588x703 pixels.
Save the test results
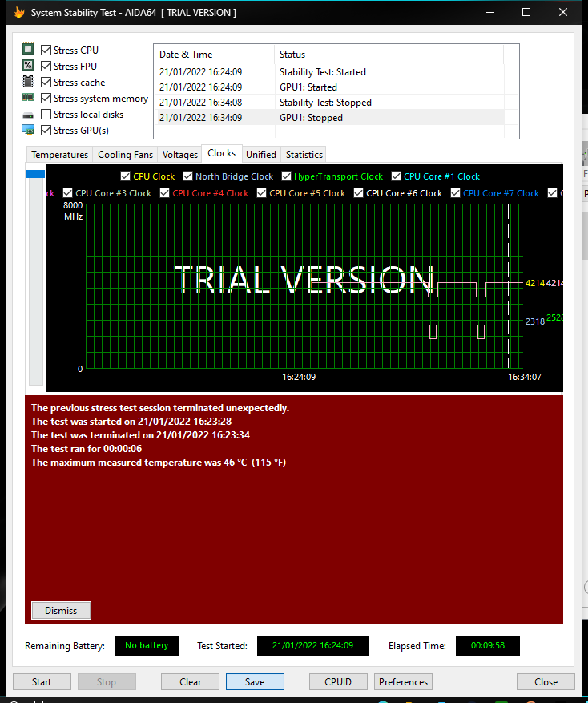pos(255,681)
